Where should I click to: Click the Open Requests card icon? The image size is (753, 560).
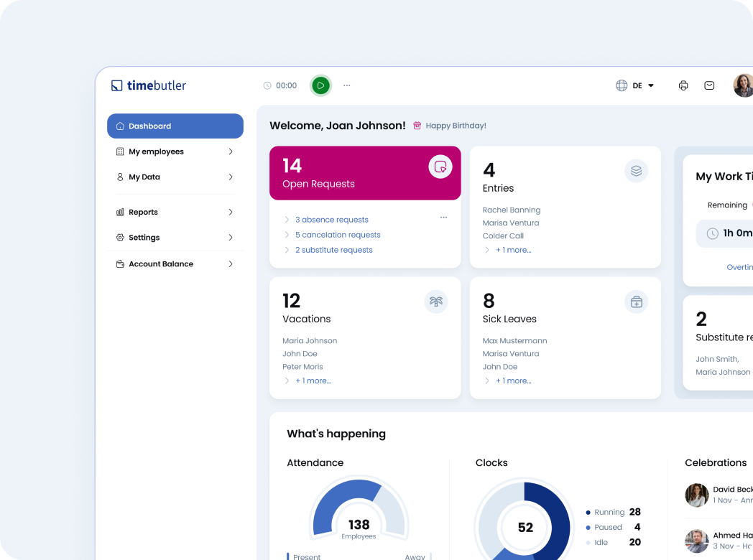(x=440, y=167)
